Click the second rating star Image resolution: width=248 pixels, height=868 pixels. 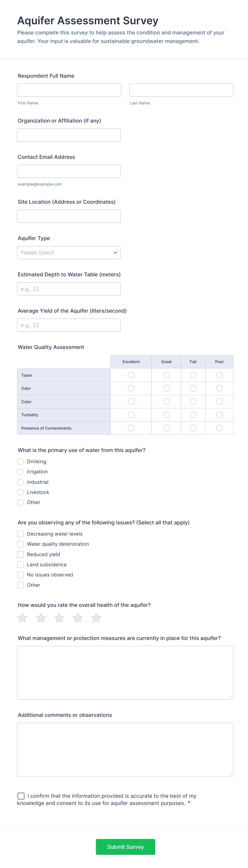point(41,618)
